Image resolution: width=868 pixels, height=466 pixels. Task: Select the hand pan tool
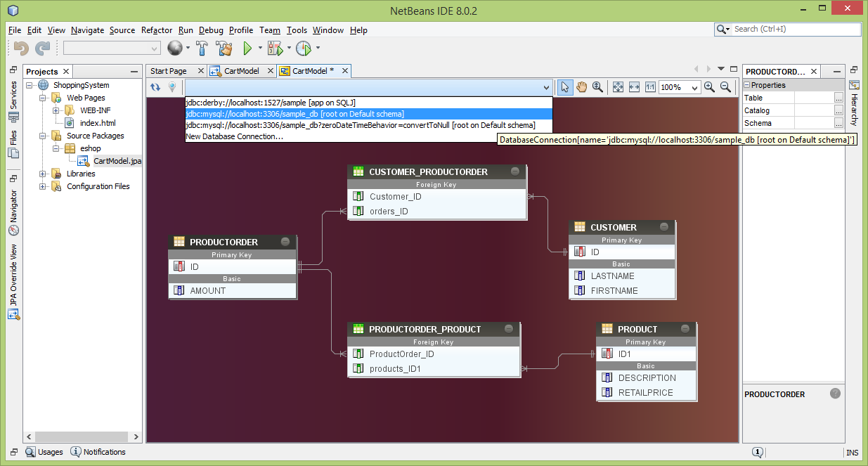click(581, 87)
